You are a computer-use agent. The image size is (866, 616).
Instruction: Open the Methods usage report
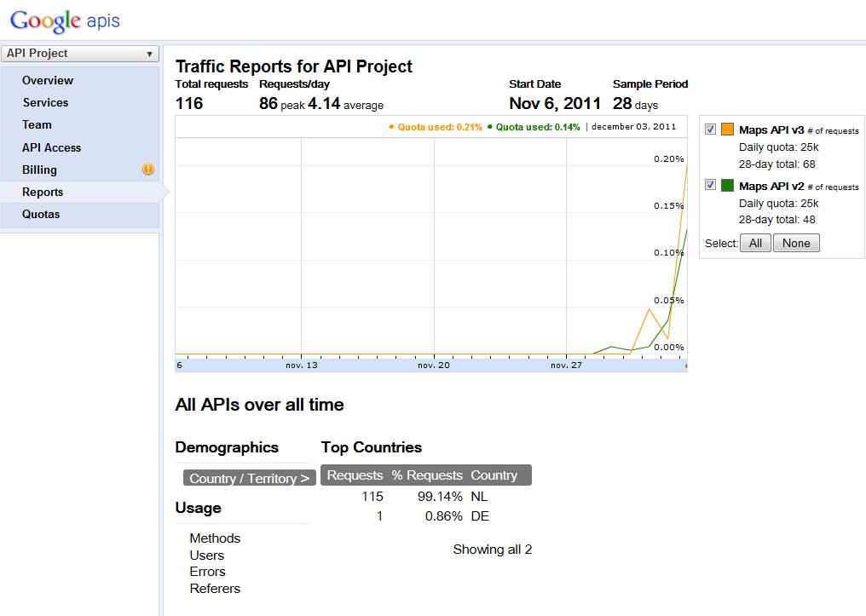click(x=215, y=538)
